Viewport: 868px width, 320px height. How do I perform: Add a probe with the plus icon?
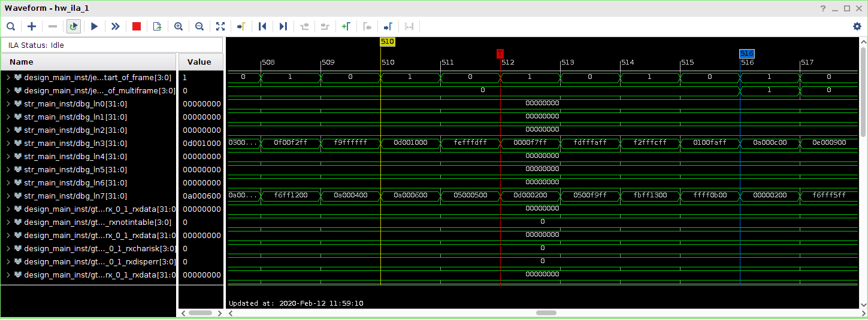(x=32, y=26)
